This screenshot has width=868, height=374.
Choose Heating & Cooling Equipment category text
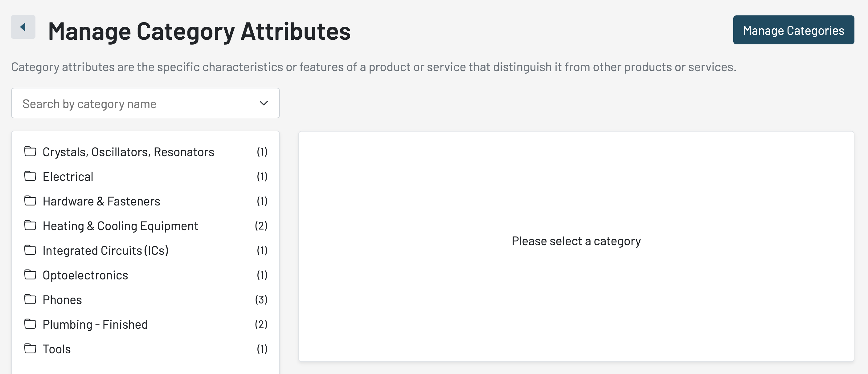coord(120,226)
